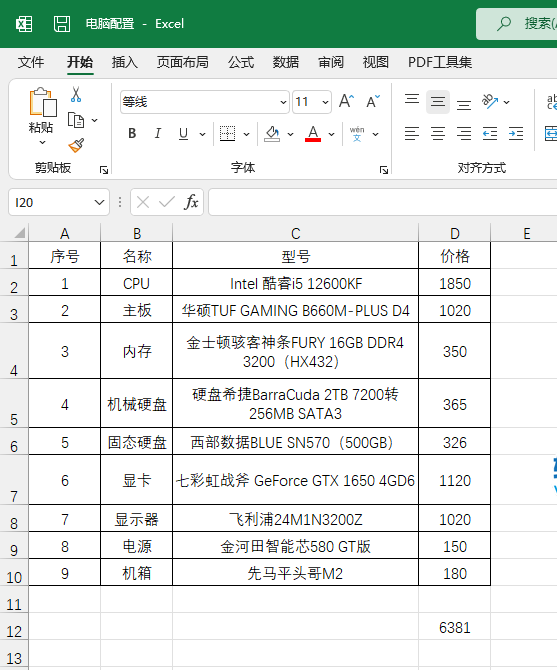Click the 粘贴 paste button
The image size is (557, 670).
(41, 116)
